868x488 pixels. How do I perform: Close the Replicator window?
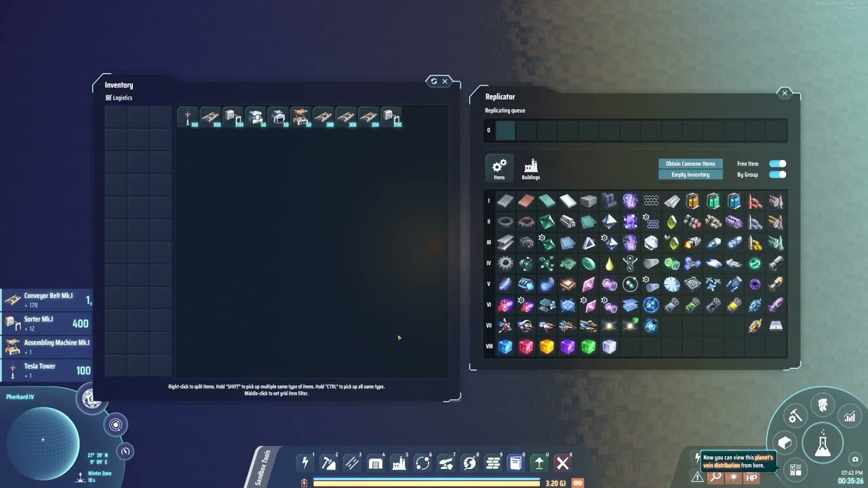pyautogui.click(x=785, y=93)
